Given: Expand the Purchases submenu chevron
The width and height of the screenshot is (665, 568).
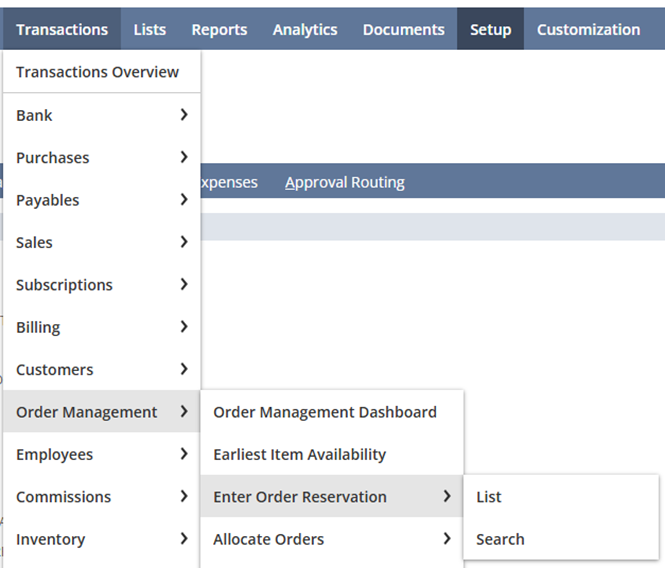Looking at the screenshot, I should [184, 157].
